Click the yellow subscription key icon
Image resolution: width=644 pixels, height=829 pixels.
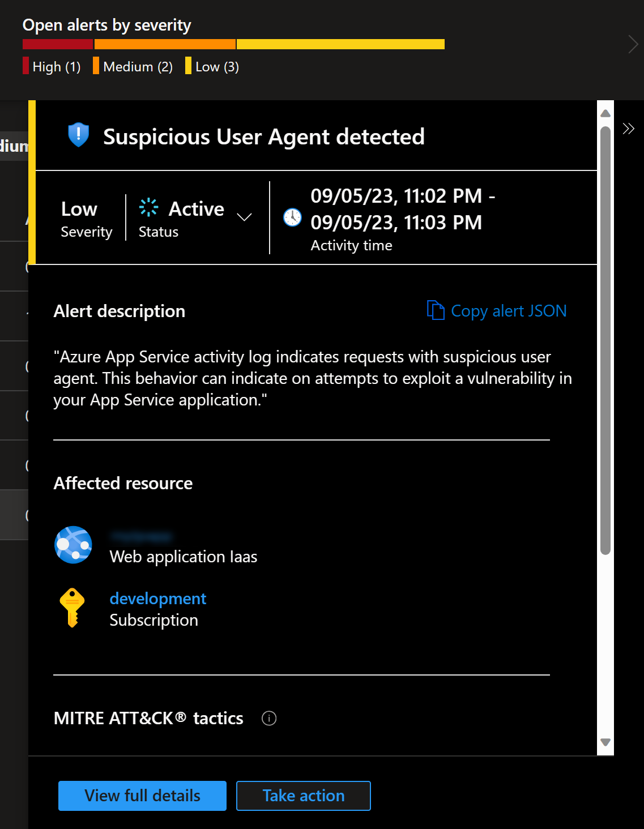(72, 608)
